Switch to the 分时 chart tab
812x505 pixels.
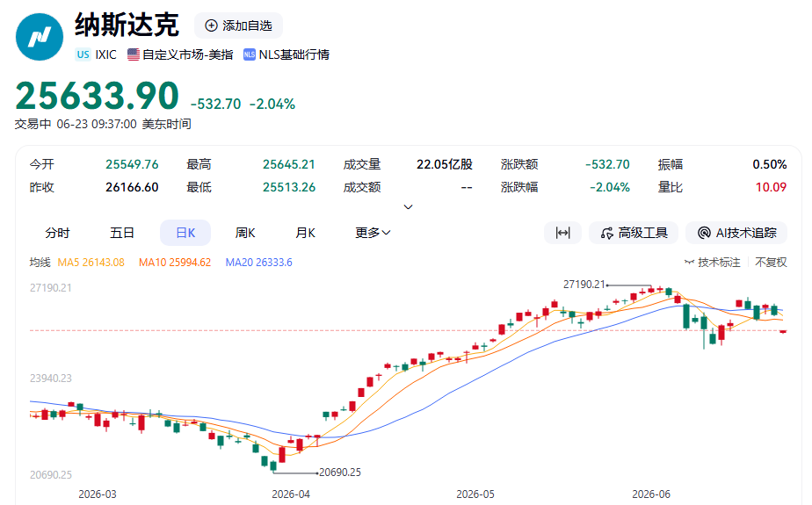[x=57, y=233]
